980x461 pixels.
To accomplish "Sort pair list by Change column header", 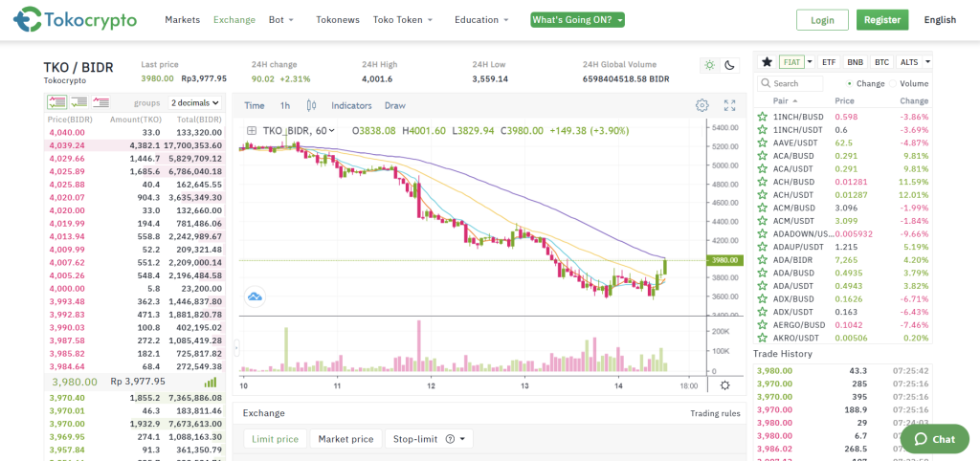I will point(914,101).
